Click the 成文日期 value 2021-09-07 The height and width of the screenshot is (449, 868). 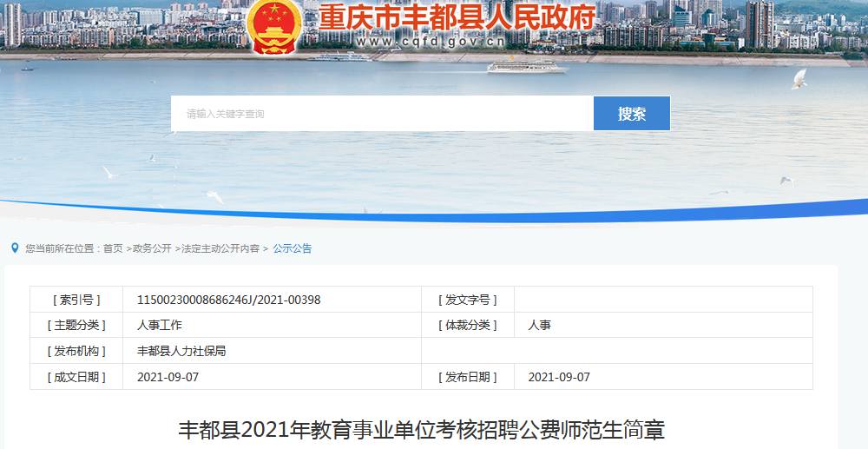tap(168, 377)
